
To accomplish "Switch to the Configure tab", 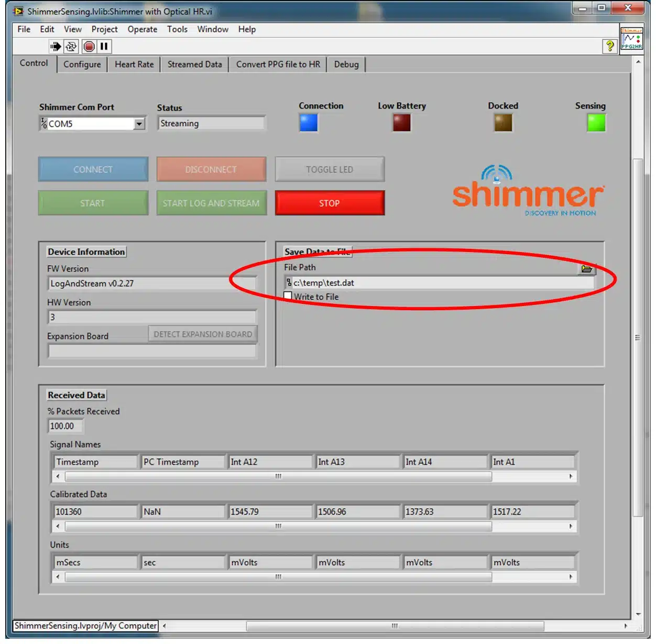I will pos(82,64).
